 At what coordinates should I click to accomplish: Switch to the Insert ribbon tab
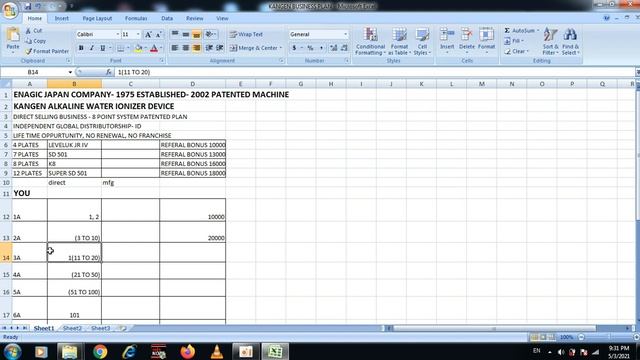(62, 18)
